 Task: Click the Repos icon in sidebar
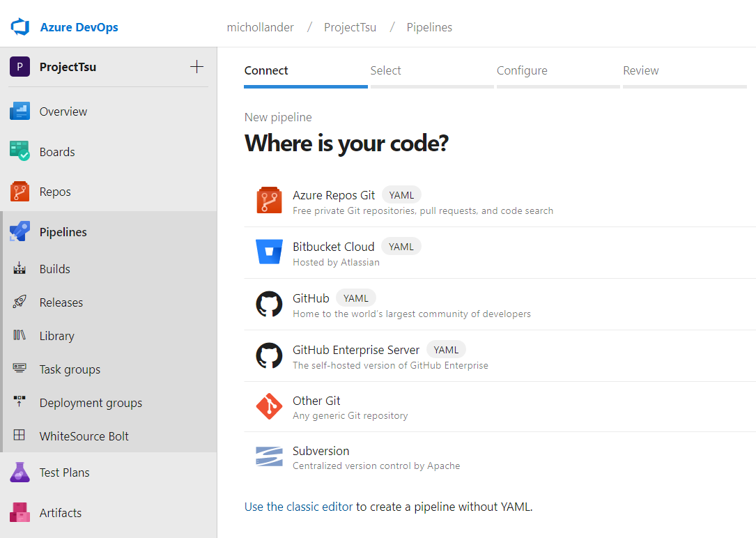[20, 192]
